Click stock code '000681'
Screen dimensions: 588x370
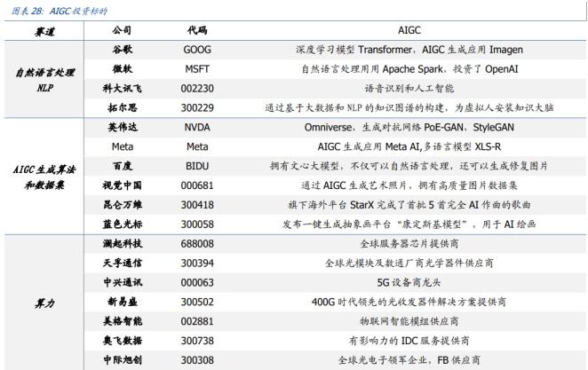(x=197, y=185)
